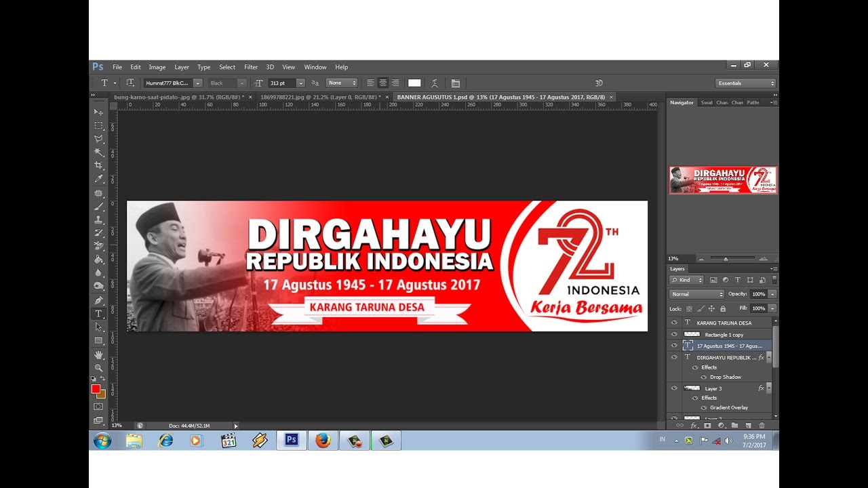Click the text color swatch in options bar
The width and height of the screenshot is (868, 488).
[414, 83]
